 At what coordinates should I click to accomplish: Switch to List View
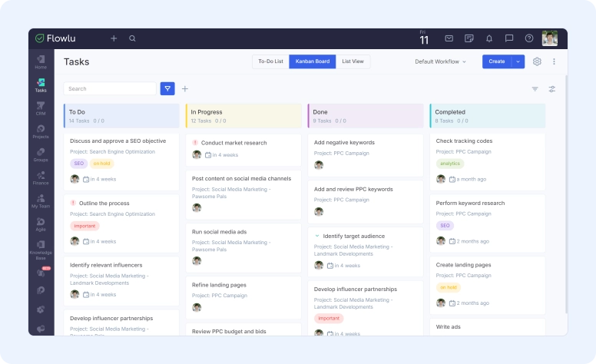353,61
